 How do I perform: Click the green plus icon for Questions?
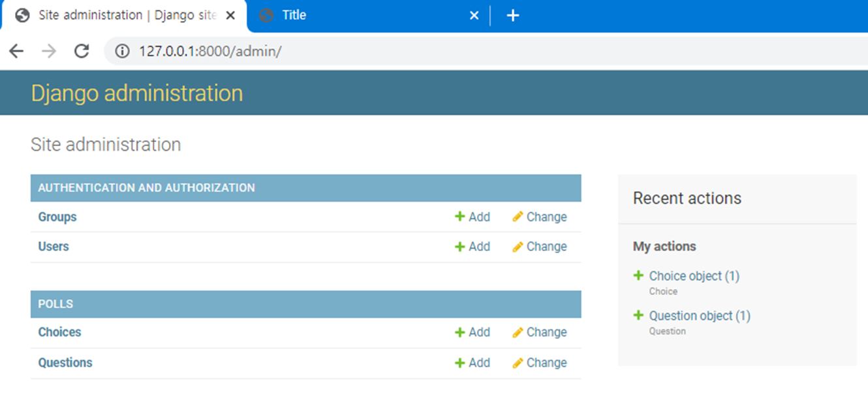click(x=459, y=363)
